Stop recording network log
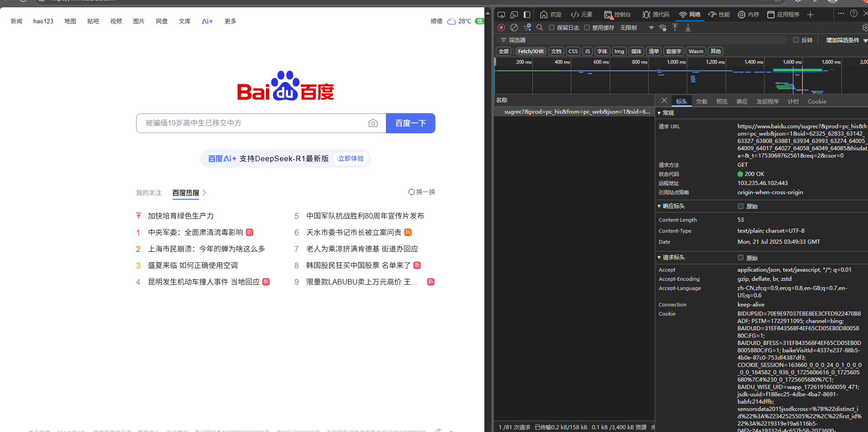This screenshot has height=432, width=868. [x=501, y=27]
